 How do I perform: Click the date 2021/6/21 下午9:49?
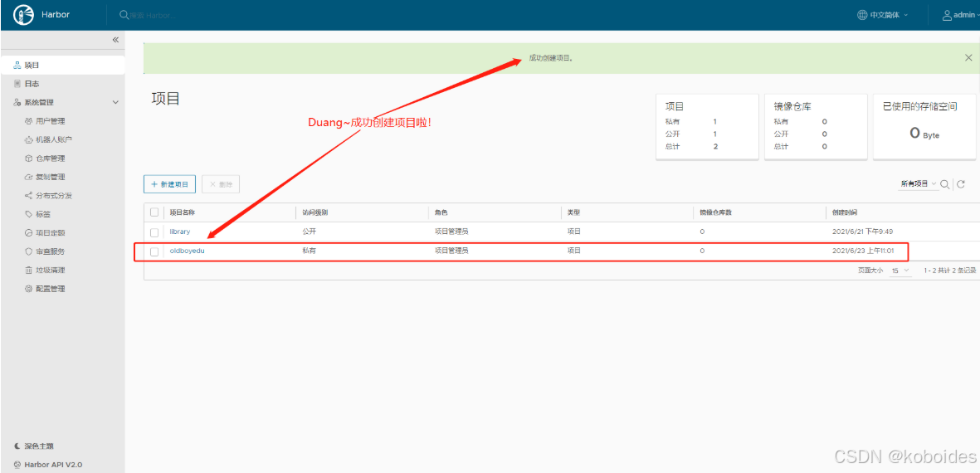[862, 232]
